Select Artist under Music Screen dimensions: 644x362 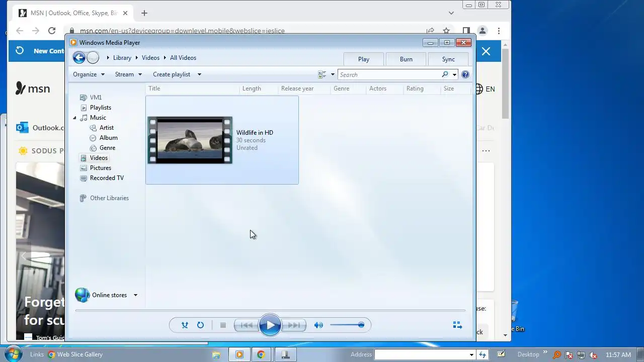102,128
